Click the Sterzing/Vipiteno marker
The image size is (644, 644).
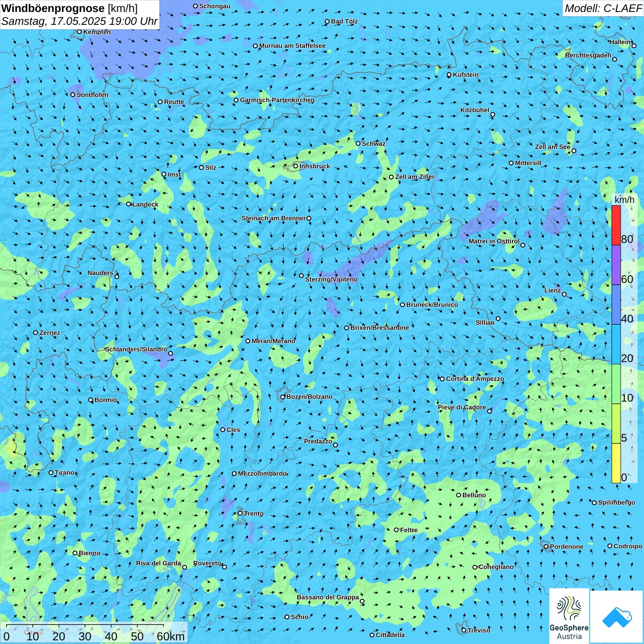tap(301, 276)
